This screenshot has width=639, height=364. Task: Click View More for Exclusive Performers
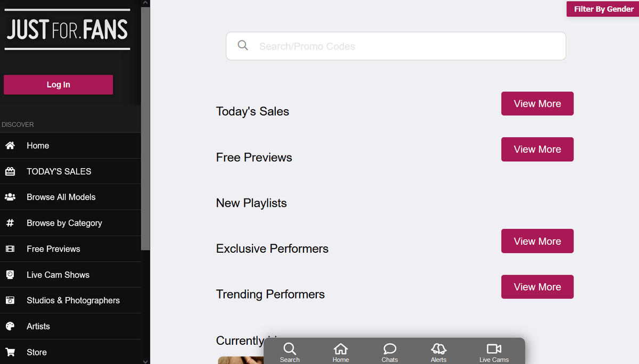[x=537, y=241]
